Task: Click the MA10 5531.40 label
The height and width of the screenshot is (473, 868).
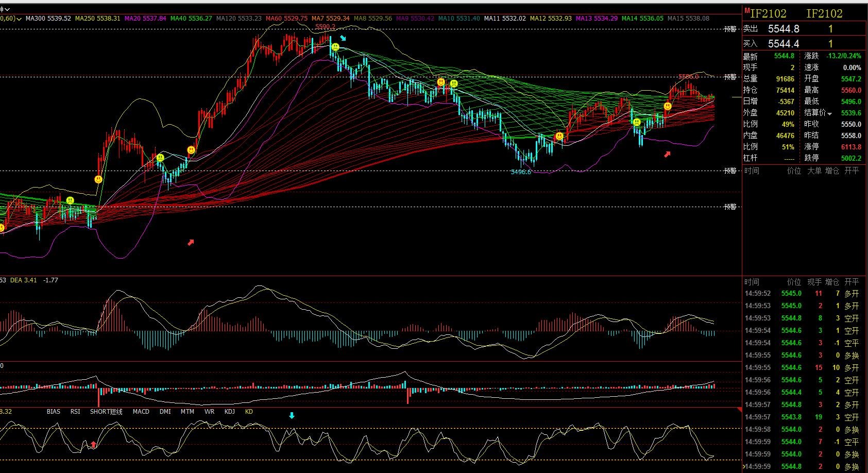Action: point(459,19)
